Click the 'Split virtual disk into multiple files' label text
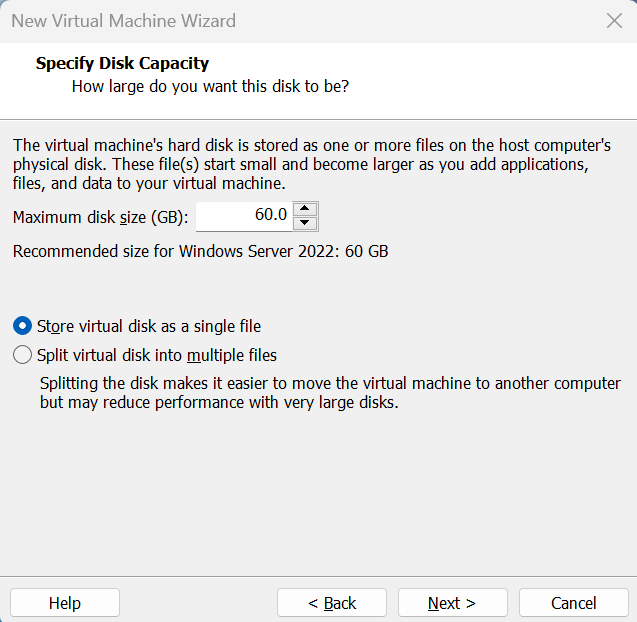The height and width of the screenshot is (622, 637). tap(157, 355)
